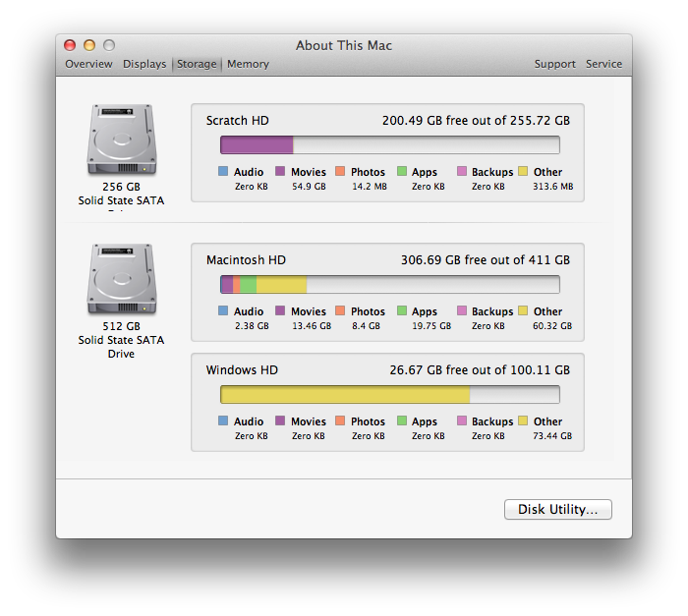Click the Windows HD Photos orange swatch
Image resolution: width=688 pixels, height=616 pixels.
pyautogui.click(x=340, y=420)
